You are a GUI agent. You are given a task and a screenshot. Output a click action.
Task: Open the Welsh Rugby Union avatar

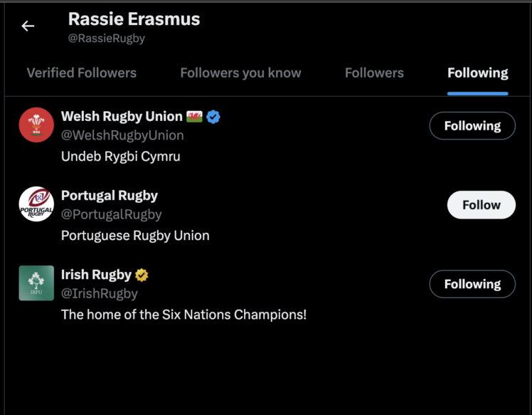click(x=36, y=125)
